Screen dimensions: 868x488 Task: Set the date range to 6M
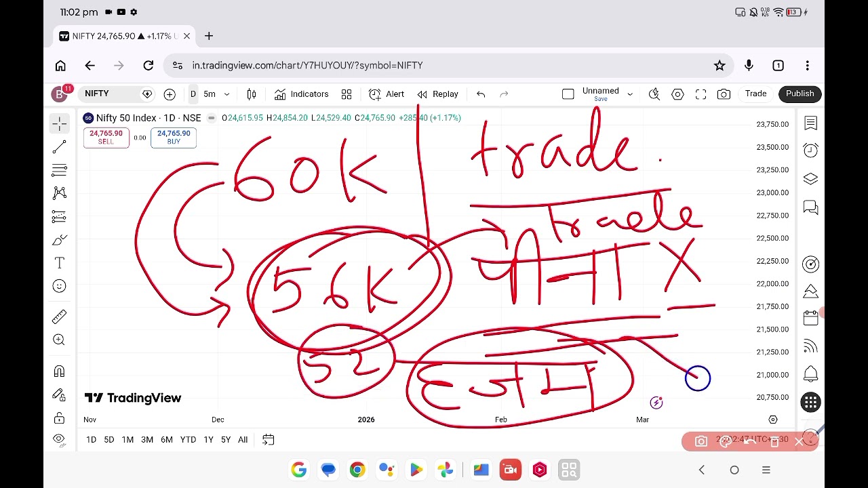tap(167, 440)
